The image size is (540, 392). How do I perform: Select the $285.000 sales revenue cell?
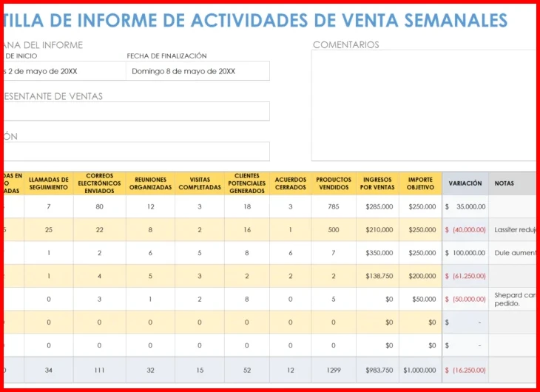[377, 206]
